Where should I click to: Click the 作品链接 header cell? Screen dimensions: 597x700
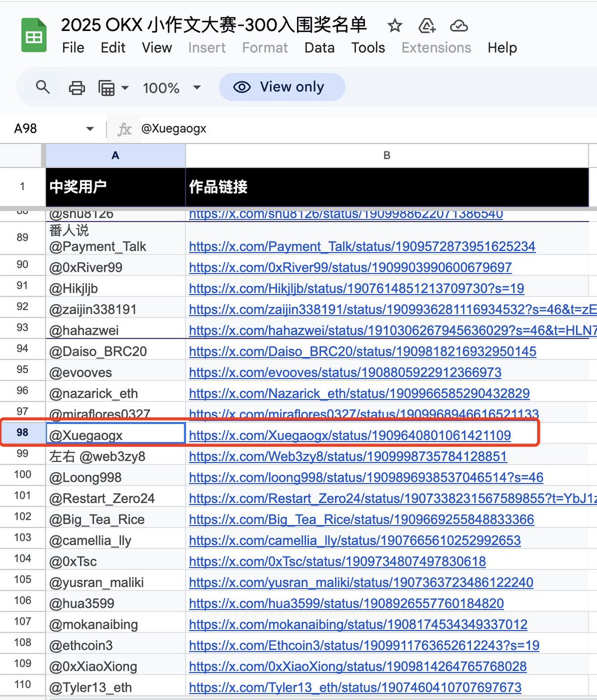(387, 187)
